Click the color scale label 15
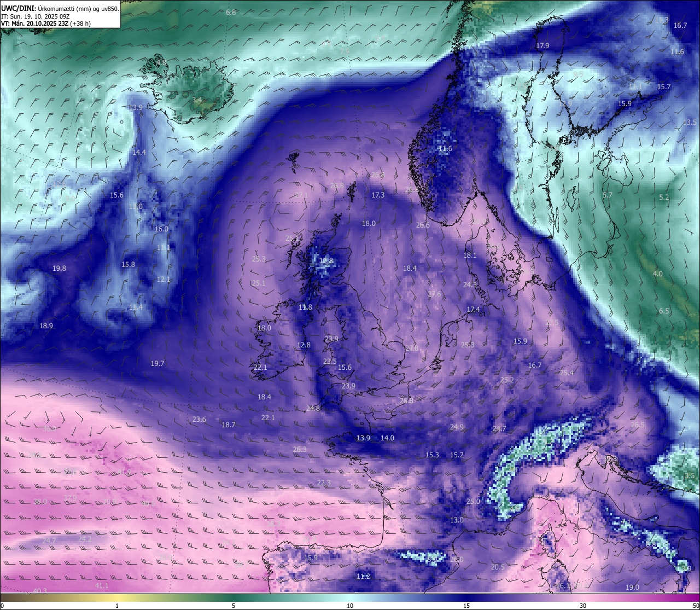The width and height of the screenshot is (700, 610). point(466,606)
